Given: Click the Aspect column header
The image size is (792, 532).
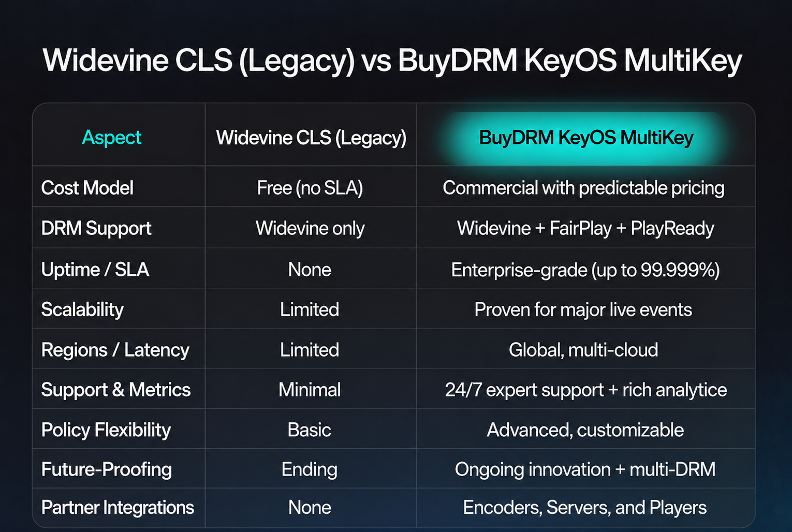Looking at the screenshot, I should 112,138.
